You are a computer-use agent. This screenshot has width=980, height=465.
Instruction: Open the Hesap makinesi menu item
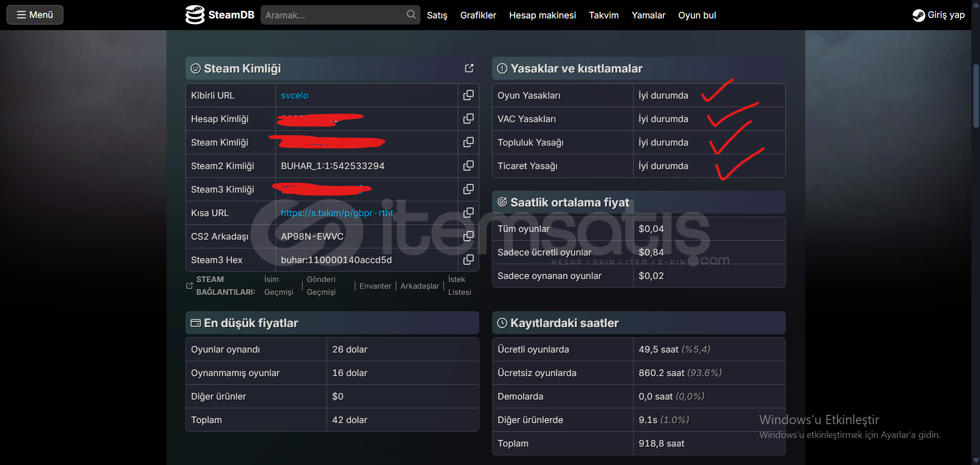coord(542,15)
